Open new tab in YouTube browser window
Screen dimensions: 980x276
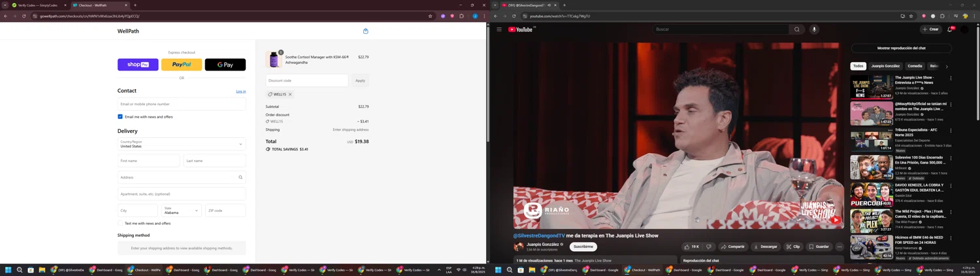click(x=564, y=5)
